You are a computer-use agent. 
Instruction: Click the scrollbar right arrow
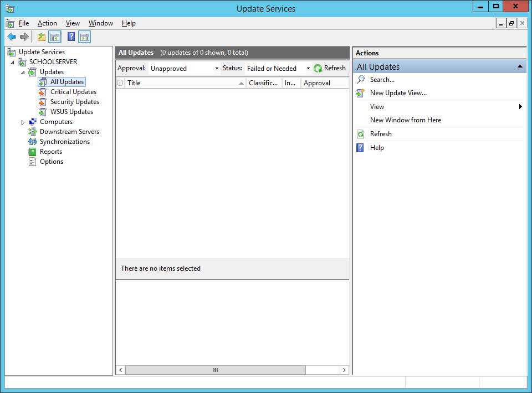coord(344,370)
